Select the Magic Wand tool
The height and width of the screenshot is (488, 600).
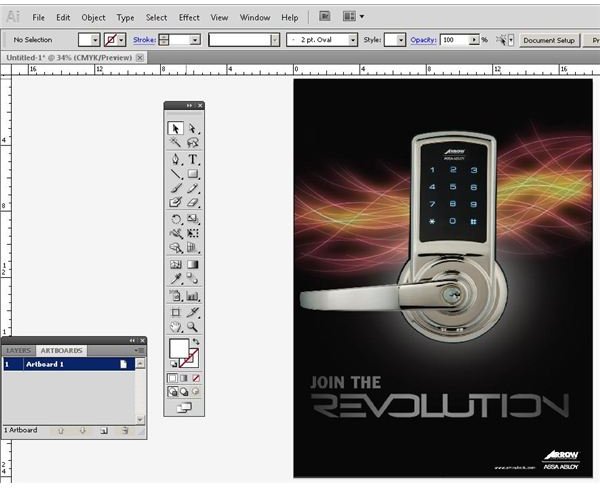pyautogui.click(x=176, y=142)
